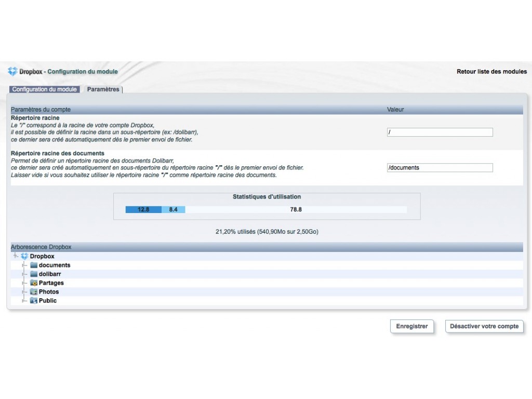Click the Photos folder icon
This screenshot has width=532, height=399.
click(x=34, y=291)
